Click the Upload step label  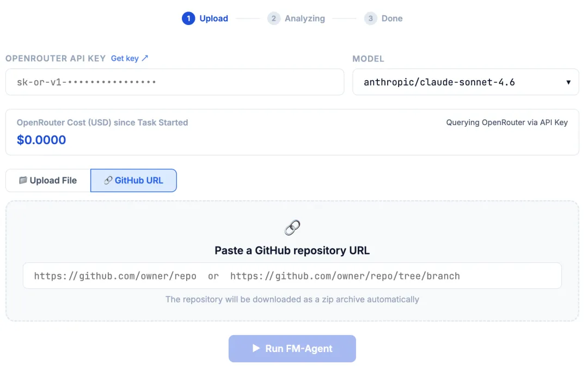(214, 18)
